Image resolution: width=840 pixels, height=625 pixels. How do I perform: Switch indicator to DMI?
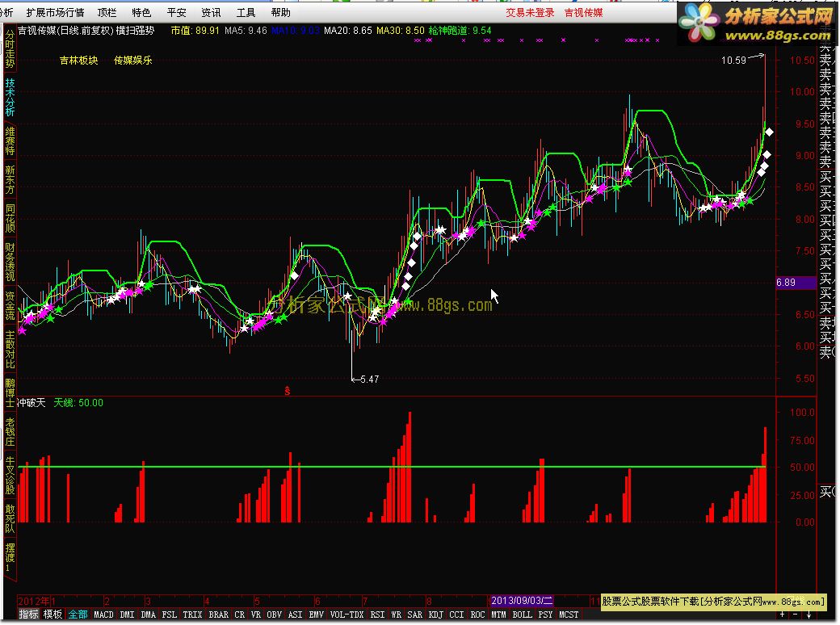pos(127,615)
